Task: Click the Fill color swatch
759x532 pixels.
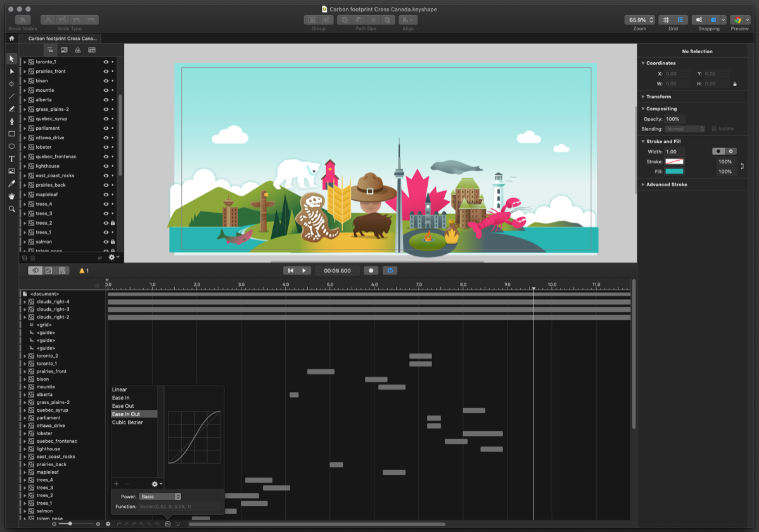Action: point(674,172)
